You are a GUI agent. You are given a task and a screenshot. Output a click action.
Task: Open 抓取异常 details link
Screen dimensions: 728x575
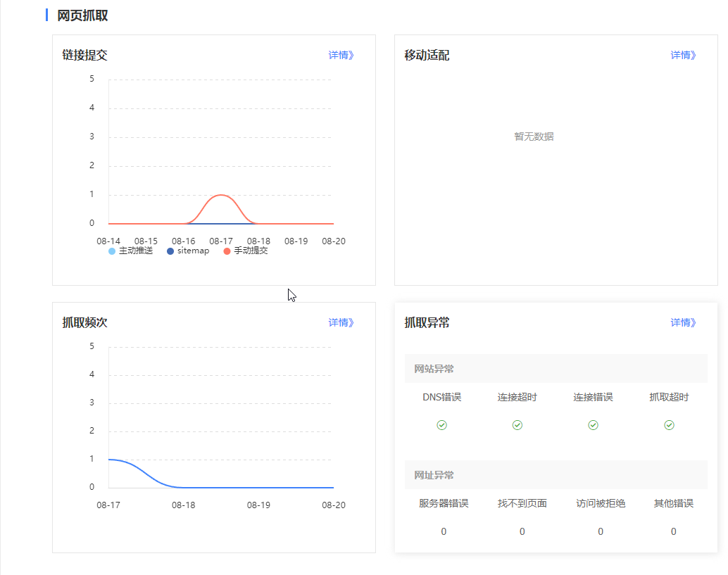pyautogui.click(x=683, y=322)
